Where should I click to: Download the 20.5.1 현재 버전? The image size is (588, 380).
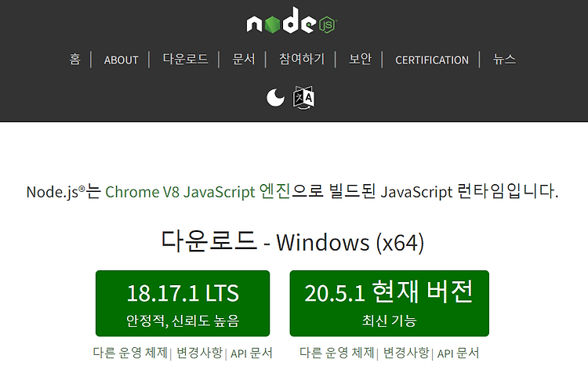coord(389,303)
